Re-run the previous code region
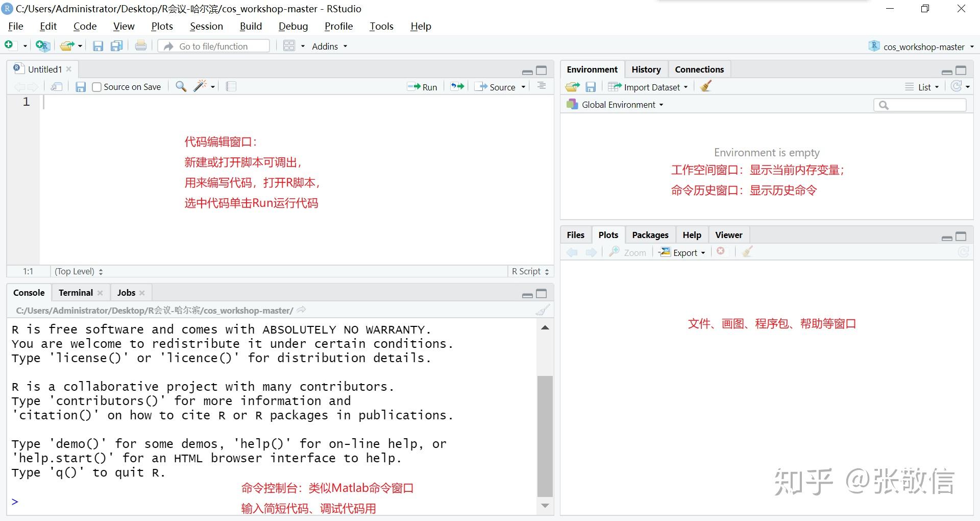980x521 pixels. (x=456, y=86)
